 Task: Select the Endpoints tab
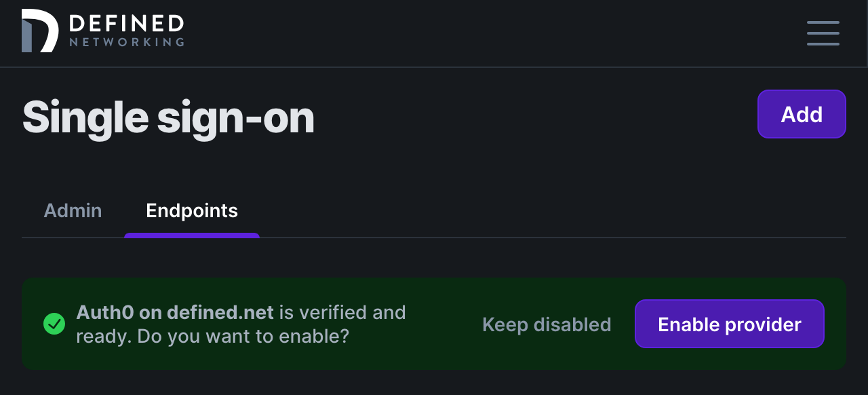(192, 210)
